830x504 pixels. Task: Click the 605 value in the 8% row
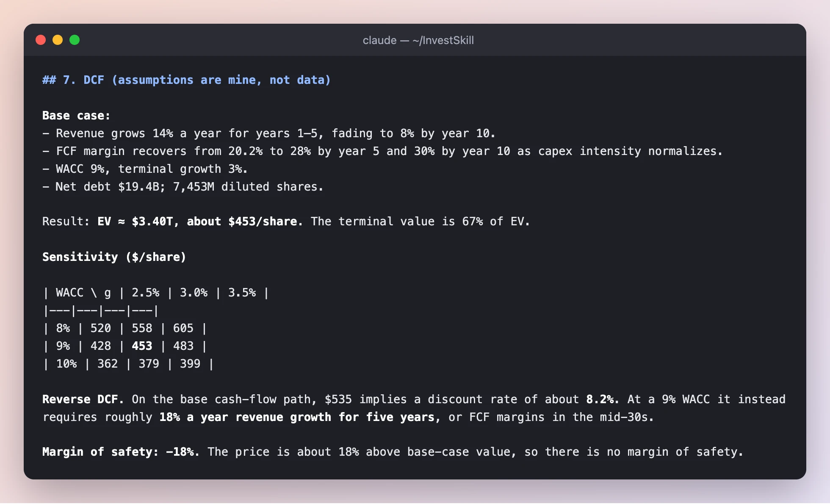point(183,328)
